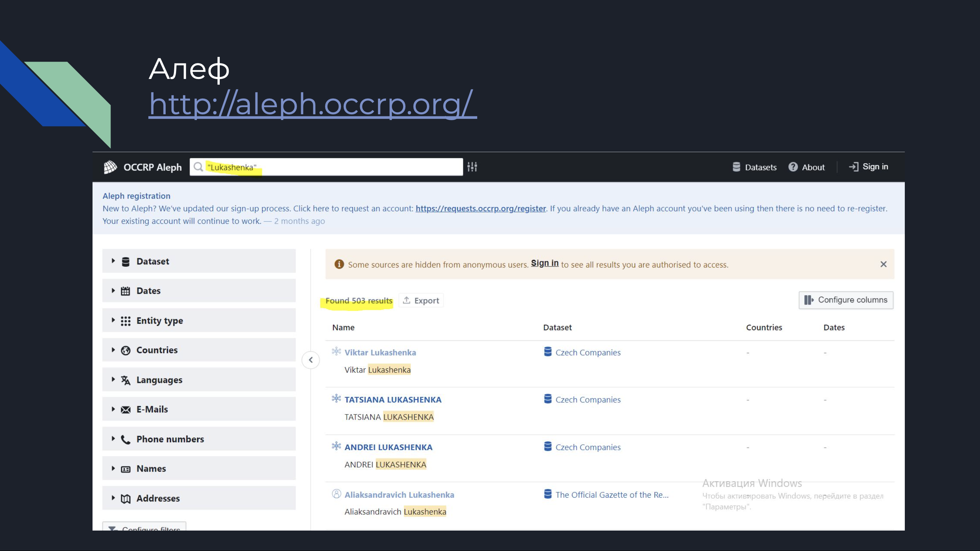Focus the "Lukashenka" search input field

click(326, 167)
